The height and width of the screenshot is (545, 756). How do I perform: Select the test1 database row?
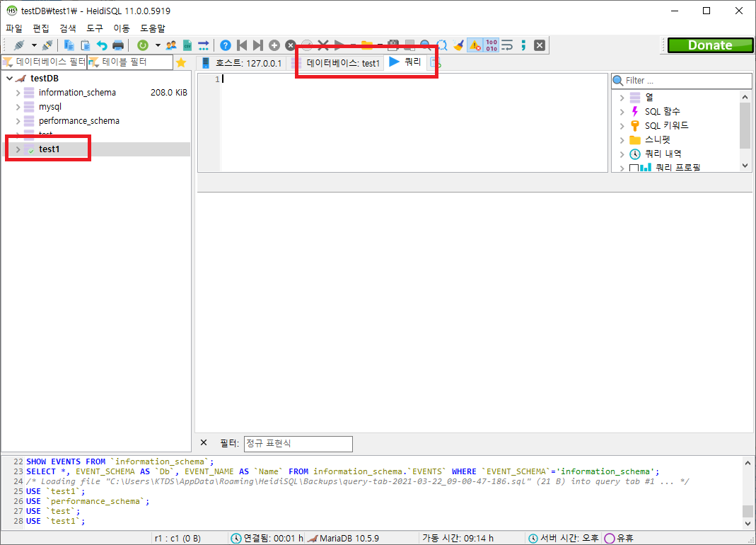point(96,149)
